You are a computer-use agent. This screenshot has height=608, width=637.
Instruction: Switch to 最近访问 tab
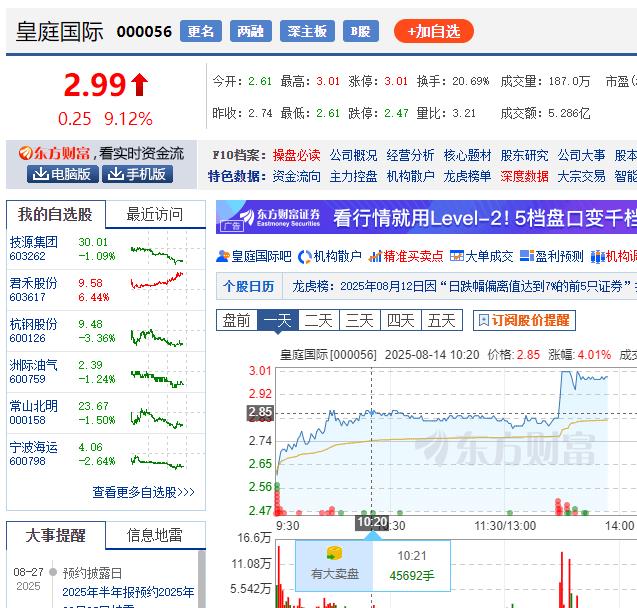[x=155, y=214]
